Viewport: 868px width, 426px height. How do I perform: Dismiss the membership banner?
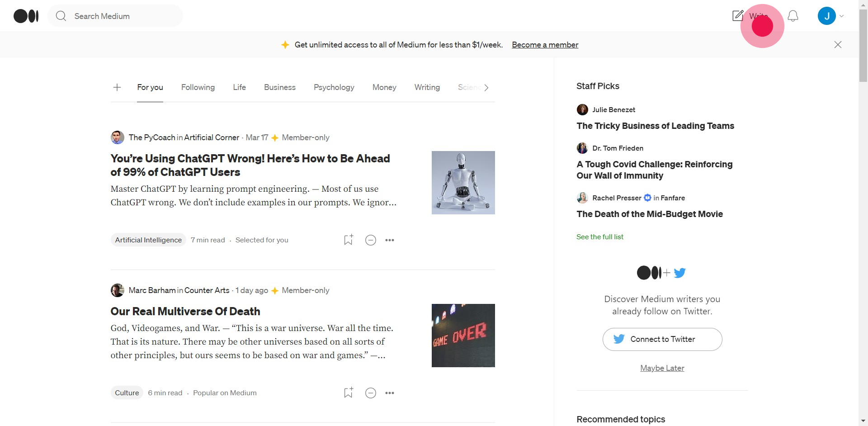coord(838,45)
